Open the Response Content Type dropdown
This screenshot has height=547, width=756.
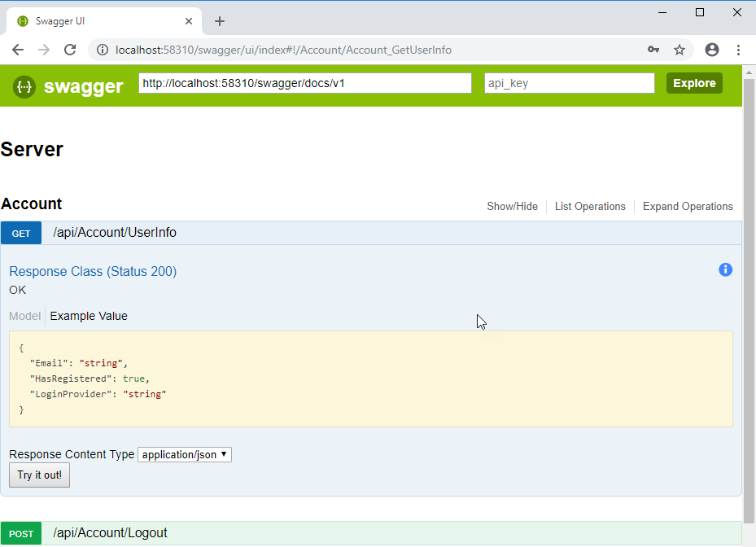[185, 455]
